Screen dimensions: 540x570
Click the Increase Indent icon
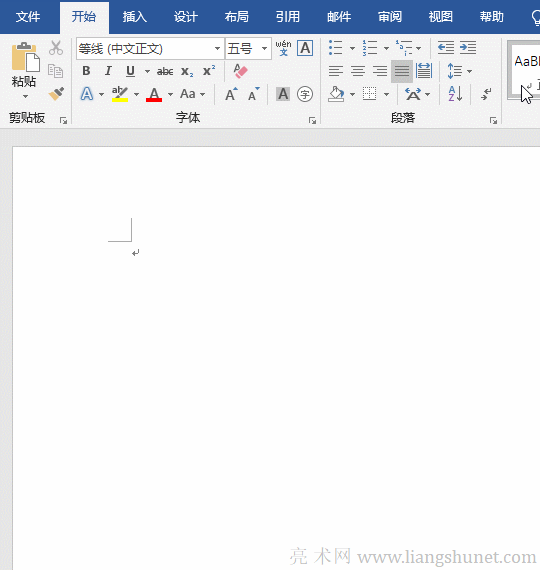(468, 48)
